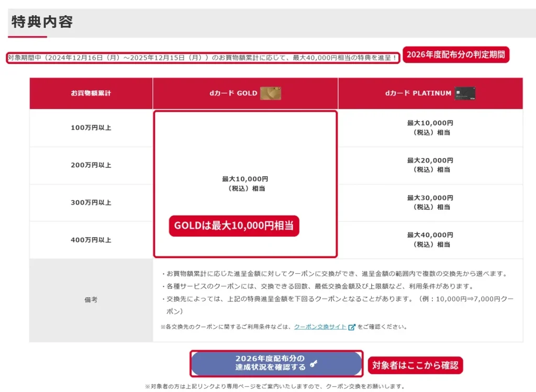Click the 最大40,000円(税込)相当 cell
This screenshot has width=536, height=392.
(x=430, y=240)
